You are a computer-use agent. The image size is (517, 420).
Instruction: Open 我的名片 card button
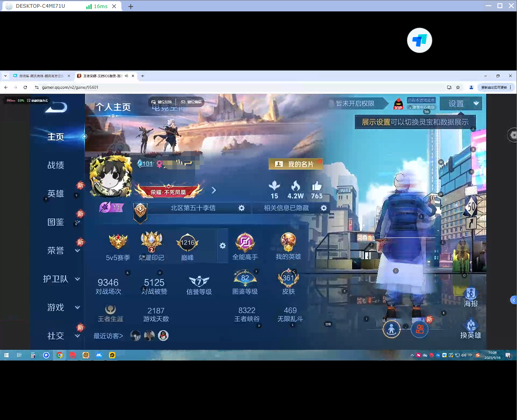click(295, 164)
